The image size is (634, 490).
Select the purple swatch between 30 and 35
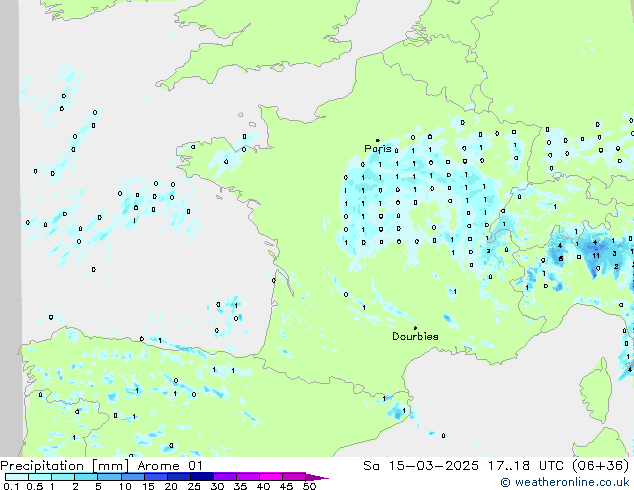[225, 477]
